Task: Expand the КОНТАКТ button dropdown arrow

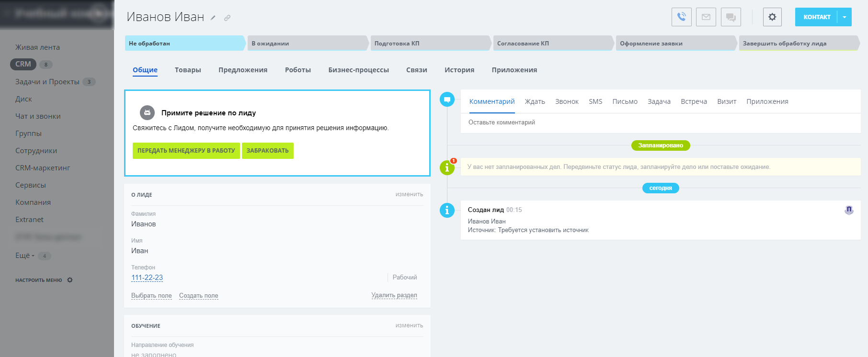Action: [845, 17]
